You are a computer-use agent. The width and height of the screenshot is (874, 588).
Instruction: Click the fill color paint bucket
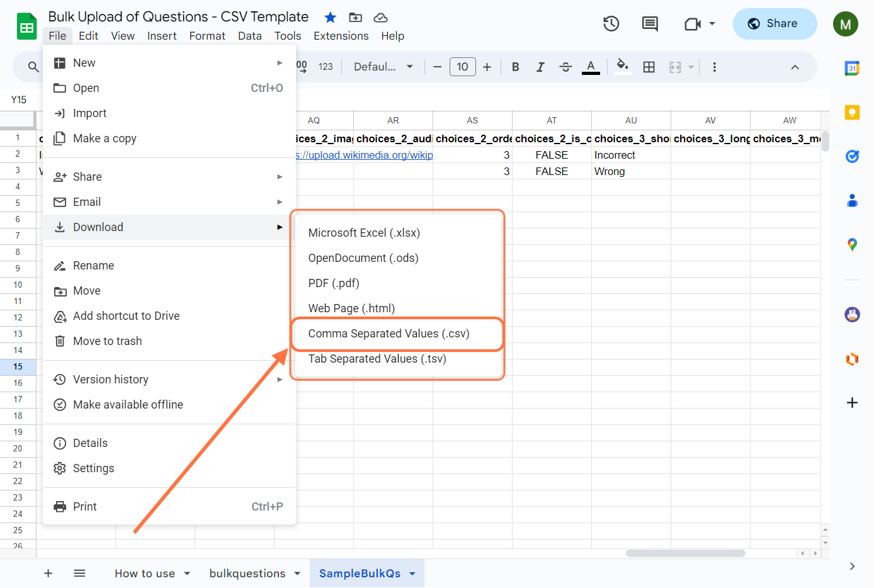pos(622,65)
